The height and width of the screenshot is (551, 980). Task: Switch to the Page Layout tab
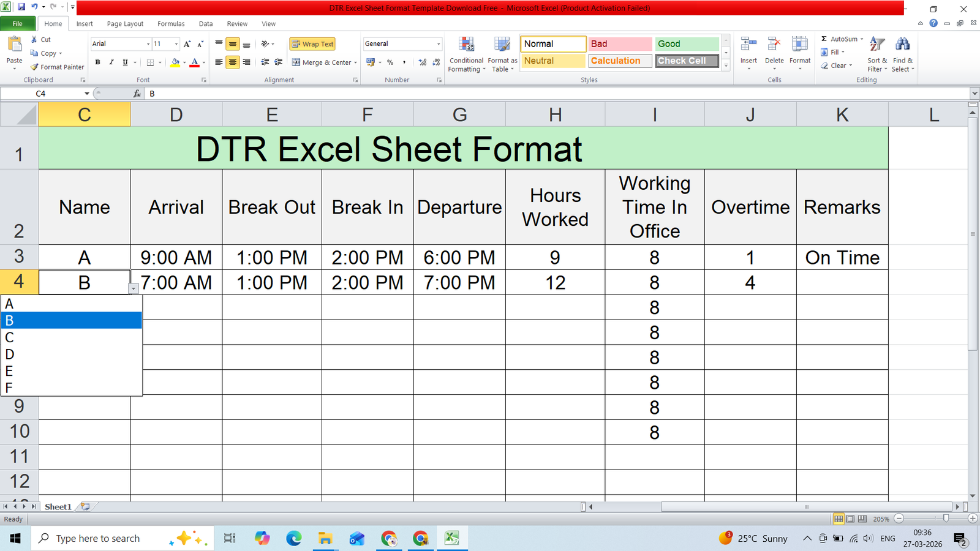coord(125,24)
